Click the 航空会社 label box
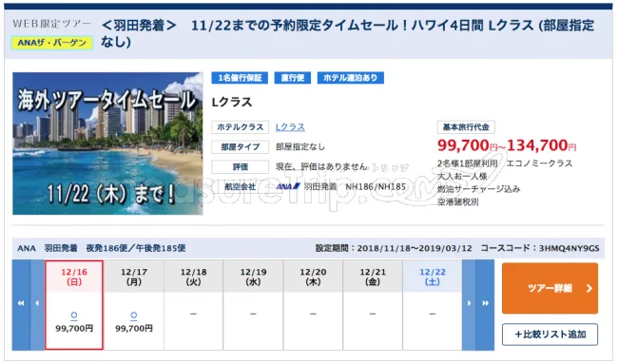The height and width of the screenshot is (364, 618). (x=240, y=186)
